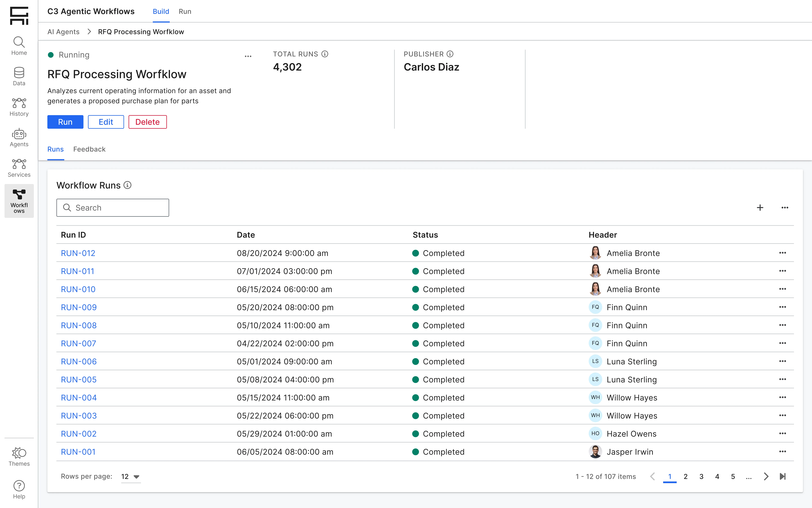Go to page 4
This screenshot has height=508, width=812.
(x=717, y=476)
